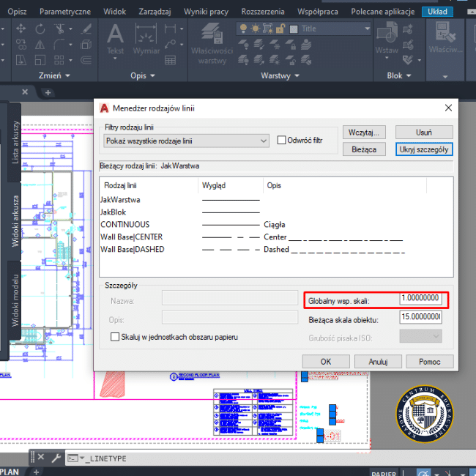Select the Move tool in the Zmień panel
The image size is (476, 476).
pos(21,29)
